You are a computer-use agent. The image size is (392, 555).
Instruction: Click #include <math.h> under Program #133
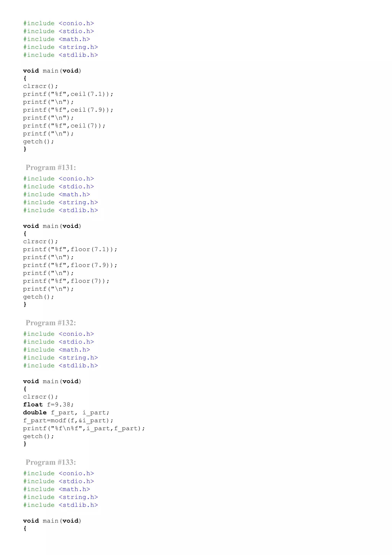(x=57, y=489)
